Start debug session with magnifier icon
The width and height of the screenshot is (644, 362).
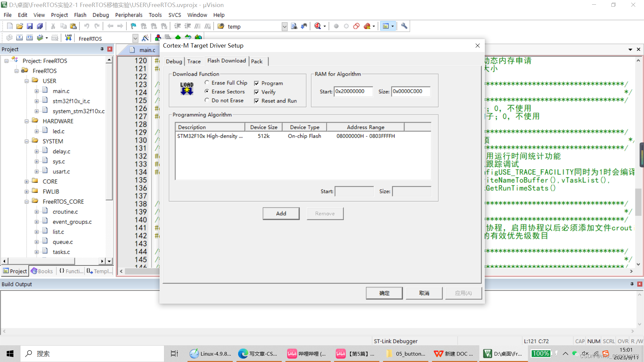click(318, 26)
